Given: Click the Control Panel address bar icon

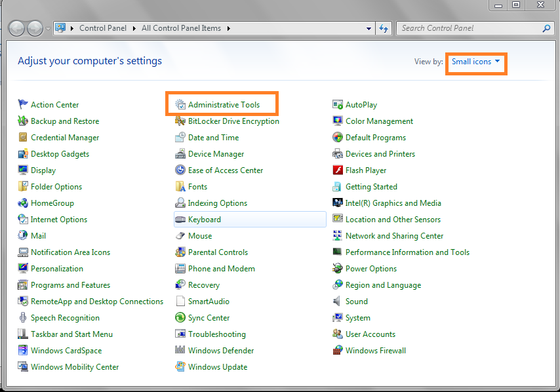Looking at the screenshot, I should 61,28.
